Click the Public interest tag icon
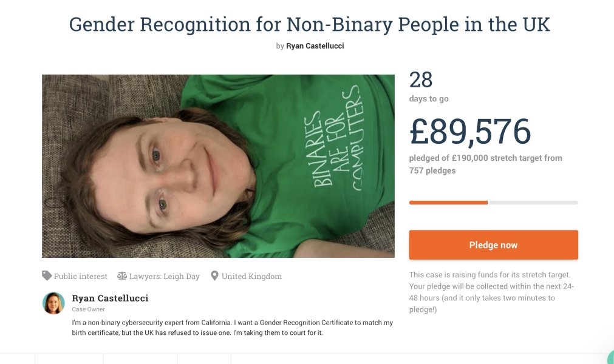The height and width of the screenshot is (364, 614). tap(47, 276)
